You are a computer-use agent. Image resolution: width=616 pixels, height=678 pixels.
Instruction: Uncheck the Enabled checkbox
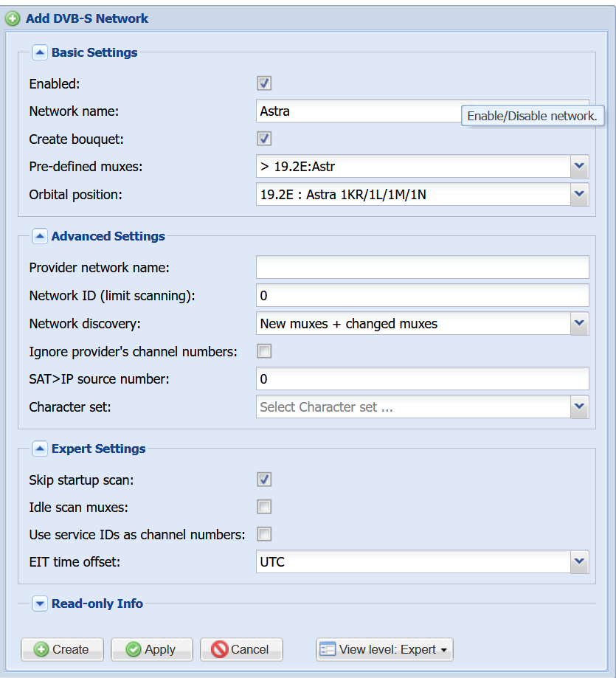click(x=264, y=83)
